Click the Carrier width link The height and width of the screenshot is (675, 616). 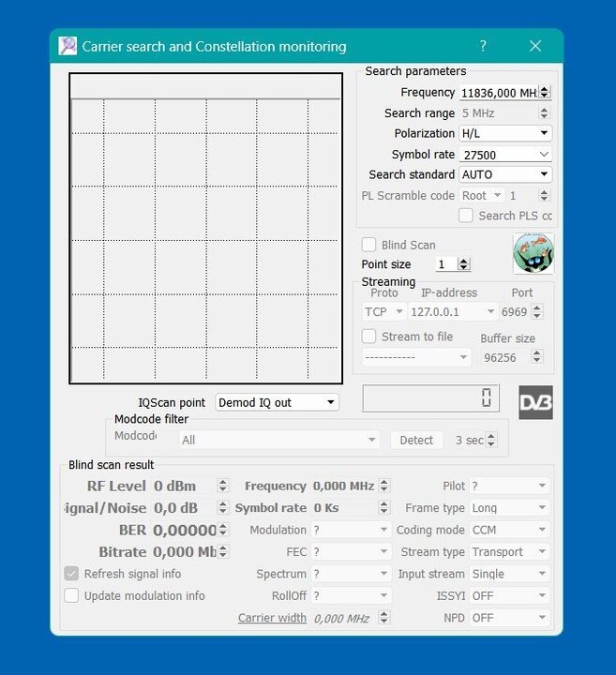pos(272,618)
